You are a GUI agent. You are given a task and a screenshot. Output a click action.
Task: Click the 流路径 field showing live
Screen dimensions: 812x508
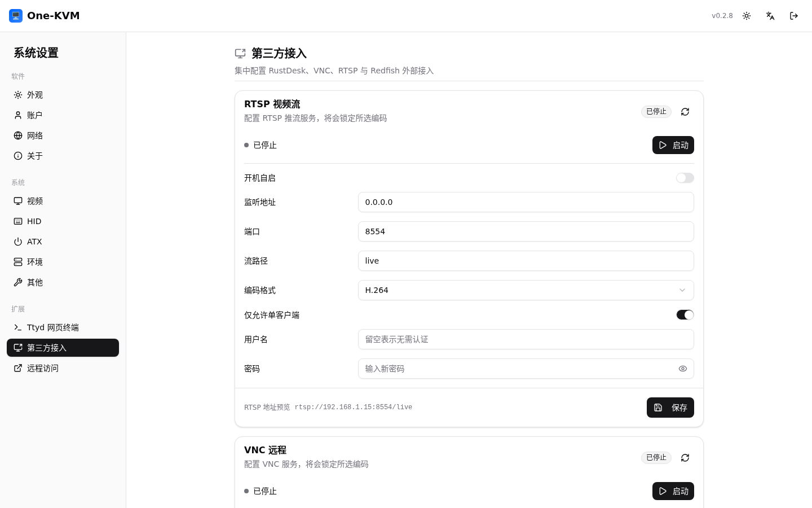[526, 261]
